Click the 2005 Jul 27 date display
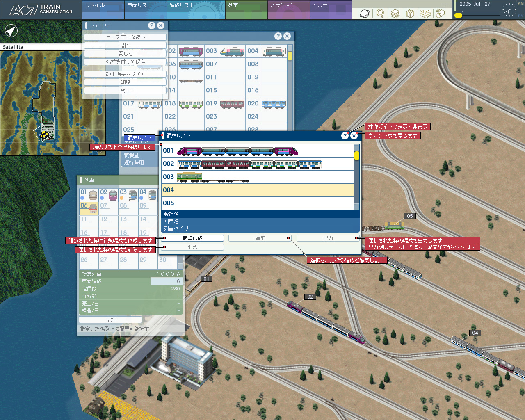 coord(475,4)
